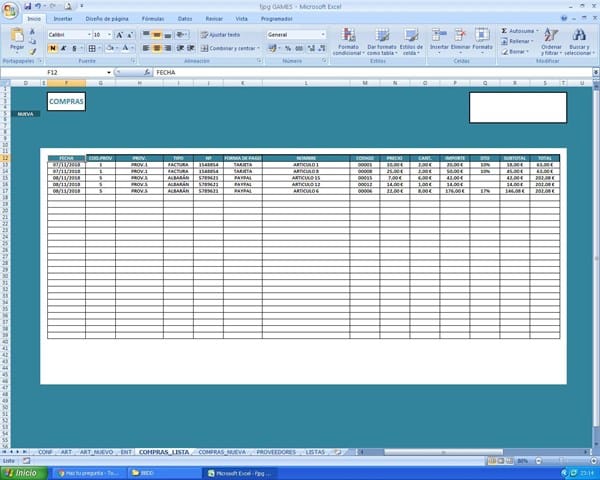Apply percent style
The height and width of the screenshot is (480, 600).
(288, 48)
